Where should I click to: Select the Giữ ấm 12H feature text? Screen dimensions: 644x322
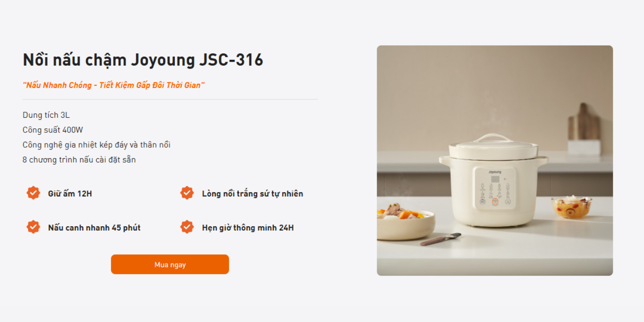70,194
